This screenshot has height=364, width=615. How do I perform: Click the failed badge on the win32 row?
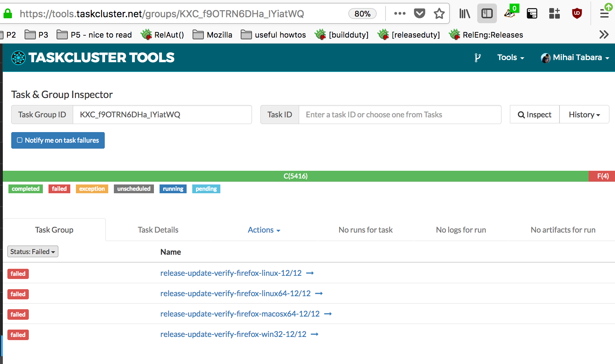[18, 335]
